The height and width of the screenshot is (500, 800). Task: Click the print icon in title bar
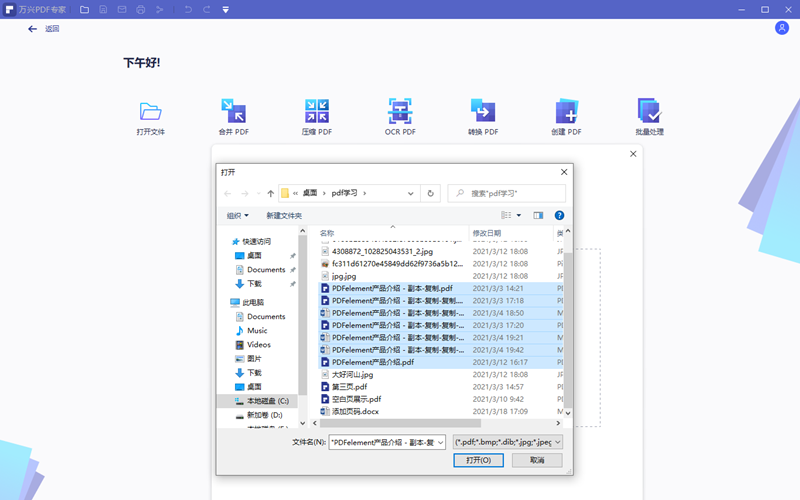(141, 10)
